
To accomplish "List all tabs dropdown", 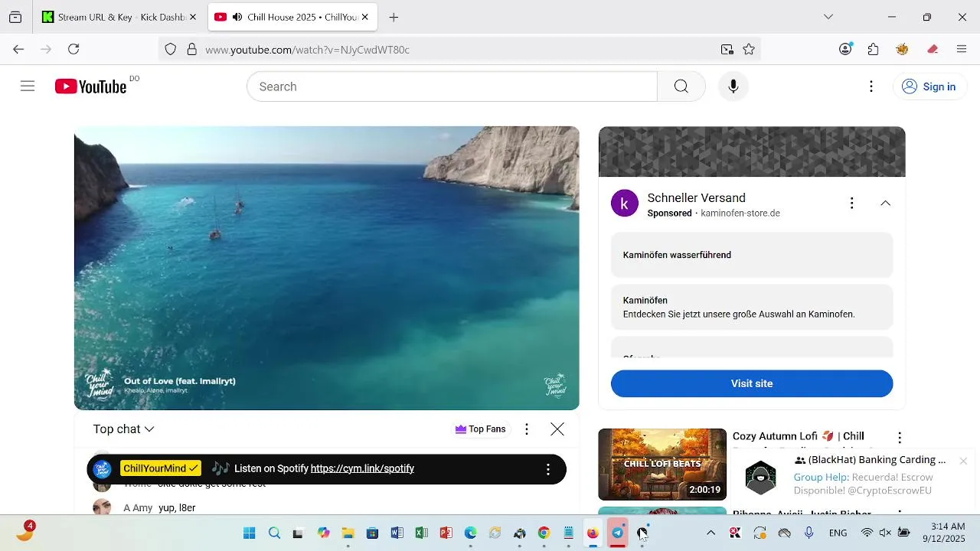I will tap(828, 17).
